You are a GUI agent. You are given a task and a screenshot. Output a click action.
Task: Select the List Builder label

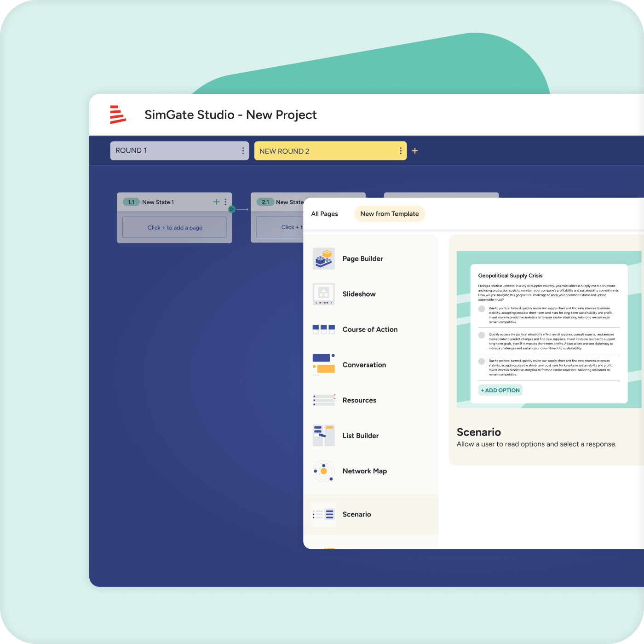(361, 436)
